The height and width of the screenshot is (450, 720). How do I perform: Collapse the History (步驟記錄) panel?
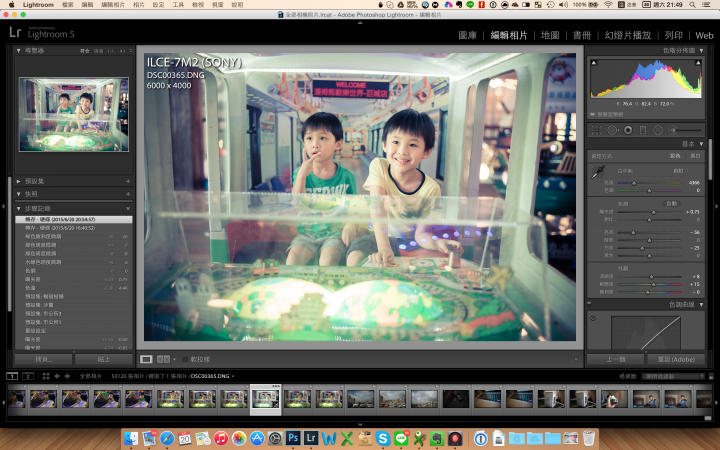pyautogui.click(x=18, y=208)
